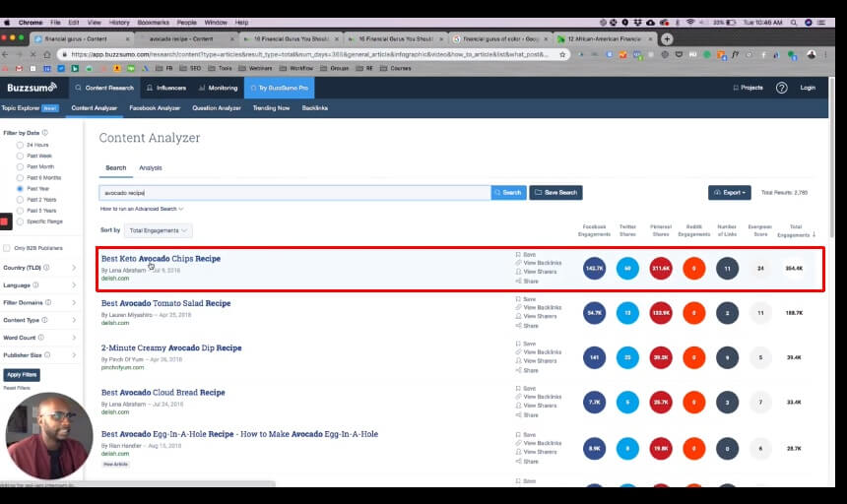The image size is (847, 504).
Task: Open a new Chrome tab with plus icon
Action: point(667,38)
